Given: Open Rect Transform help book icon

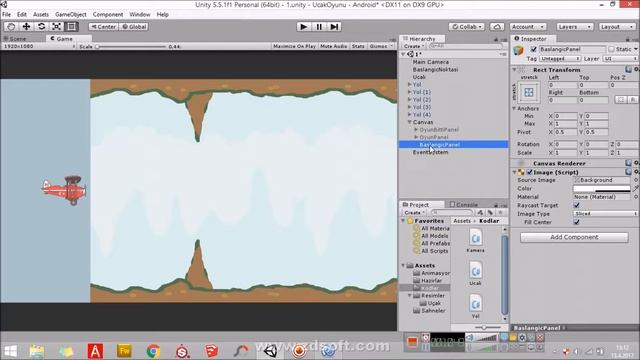Looking at the screenshot, I should click(629, 69).
